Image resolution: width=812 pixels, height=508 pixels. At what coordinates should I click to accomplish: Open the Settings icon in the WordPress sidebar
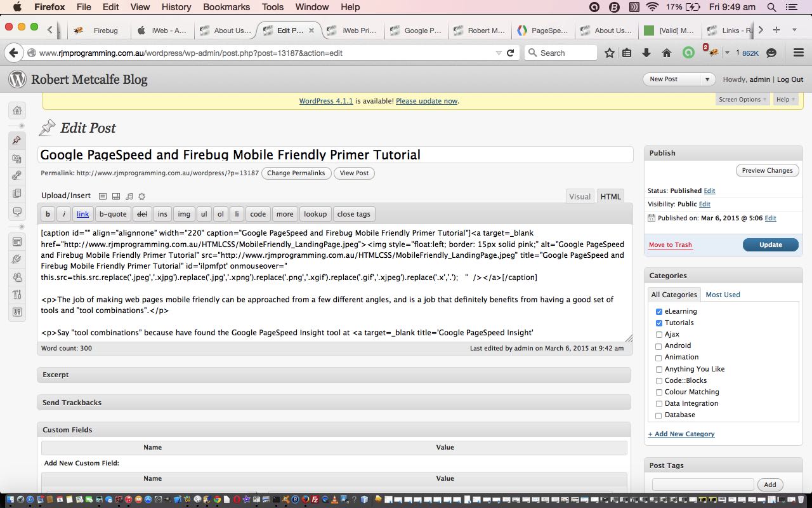click(17, 312)
